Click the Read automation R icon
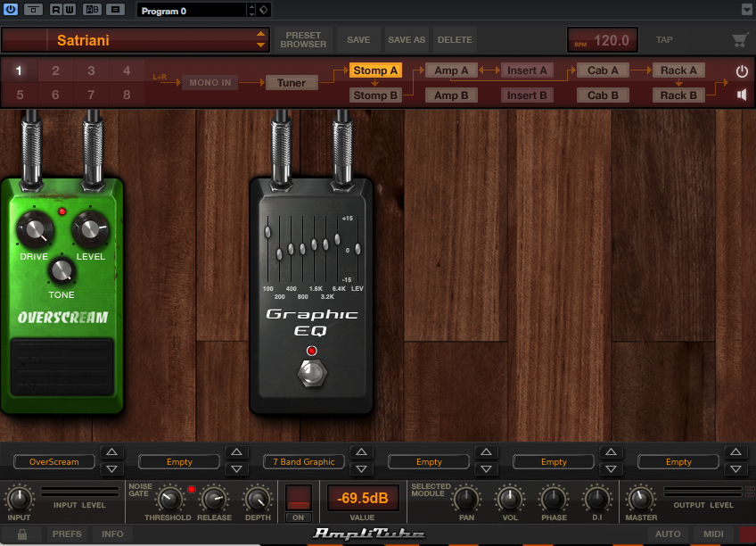The width and height of the screenshot is (756, 546). pyautogui.click(x=56, y=9)
